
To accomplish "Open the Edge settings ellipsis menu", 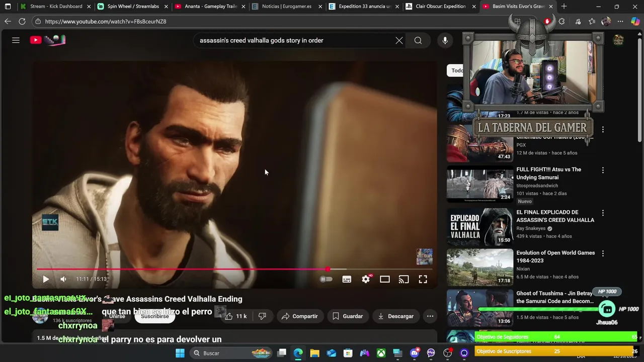I will 620,22.
